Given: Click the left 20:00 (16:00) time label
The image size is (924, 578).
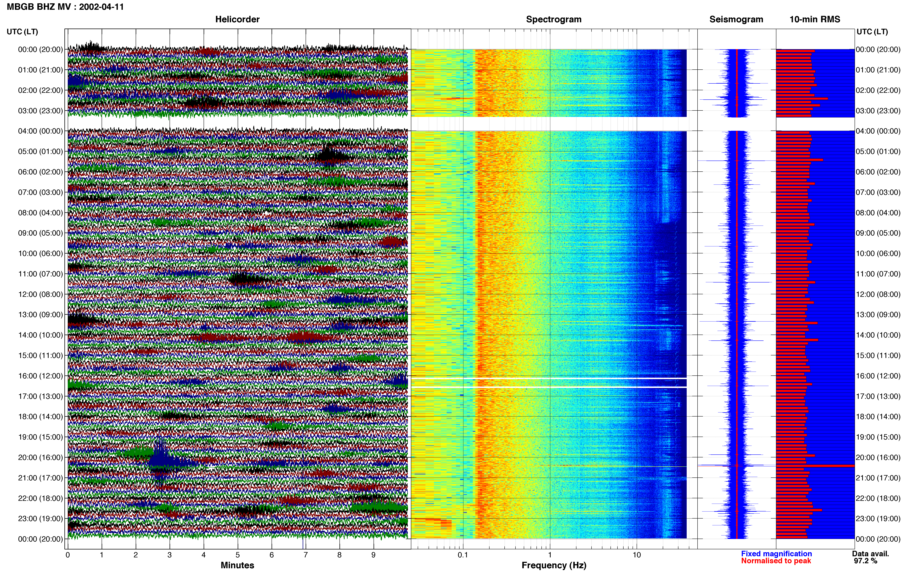Looking at the screenshot, I should pos(41,458).
